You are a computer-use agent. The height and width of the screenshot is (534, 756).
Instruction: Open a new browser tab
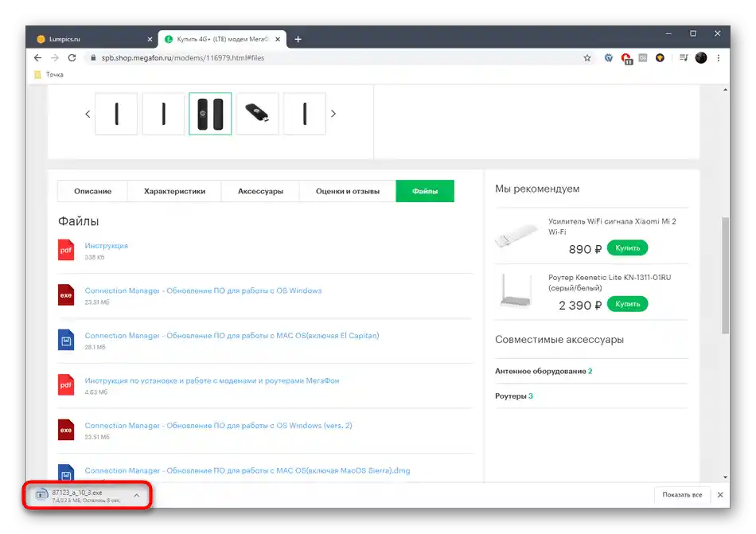298,39
